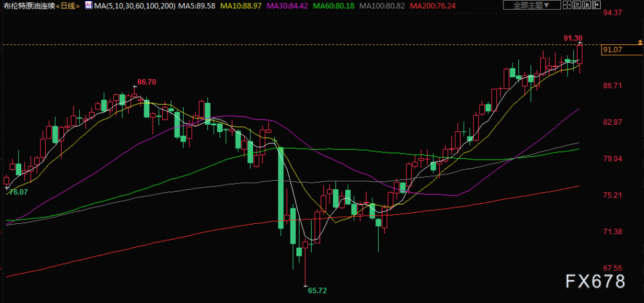Select the 布伦特原油连续 chart title
644x303 pixels.
click(28, 6)
